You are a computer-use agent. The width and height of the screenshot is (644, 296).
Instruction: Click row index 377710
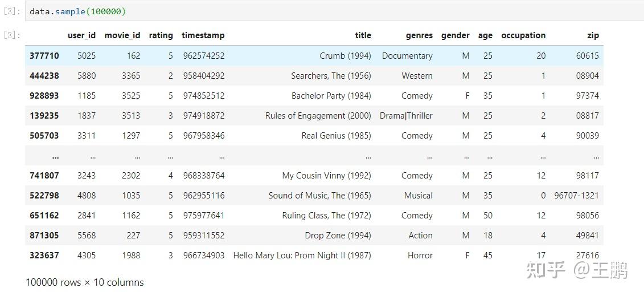(x=44, y=56)
